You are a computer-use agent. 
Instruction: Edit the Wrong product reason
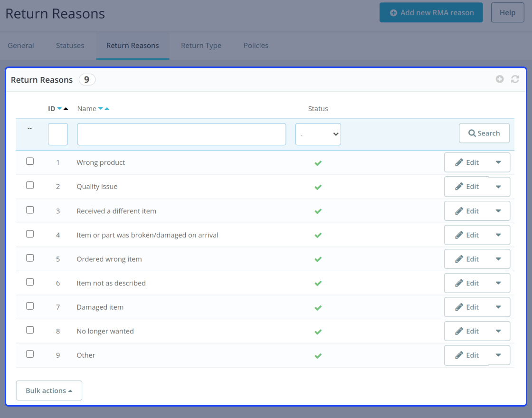point(467,162)
